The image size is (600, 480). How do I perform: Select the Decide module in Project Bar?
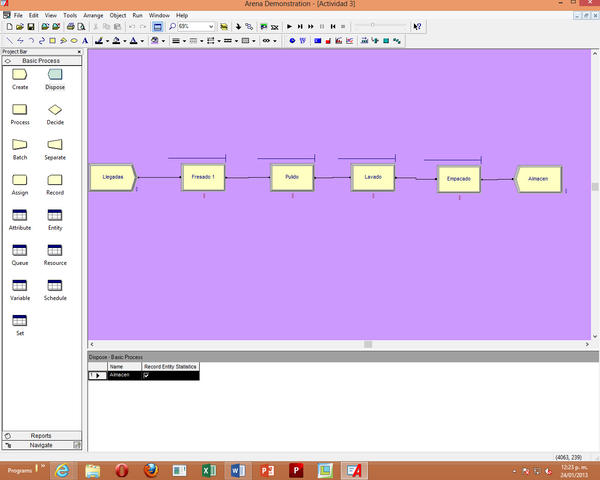[55, 114]
